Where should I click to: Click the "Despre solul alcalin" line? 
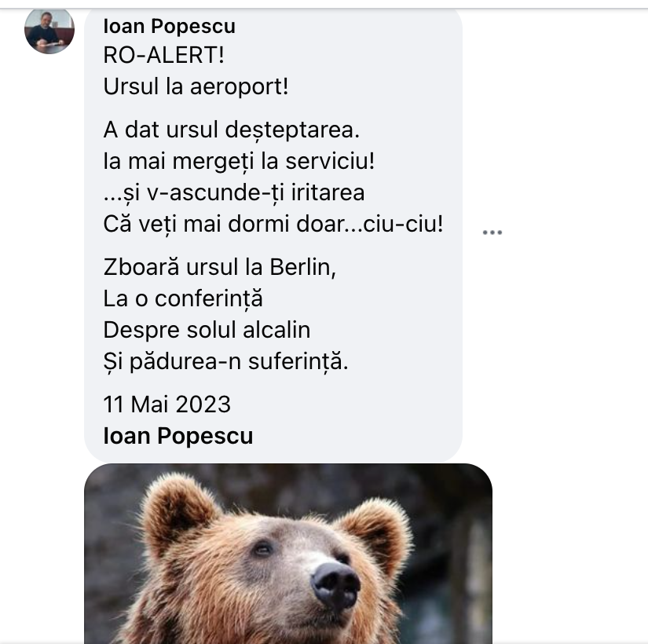[207, 329]
